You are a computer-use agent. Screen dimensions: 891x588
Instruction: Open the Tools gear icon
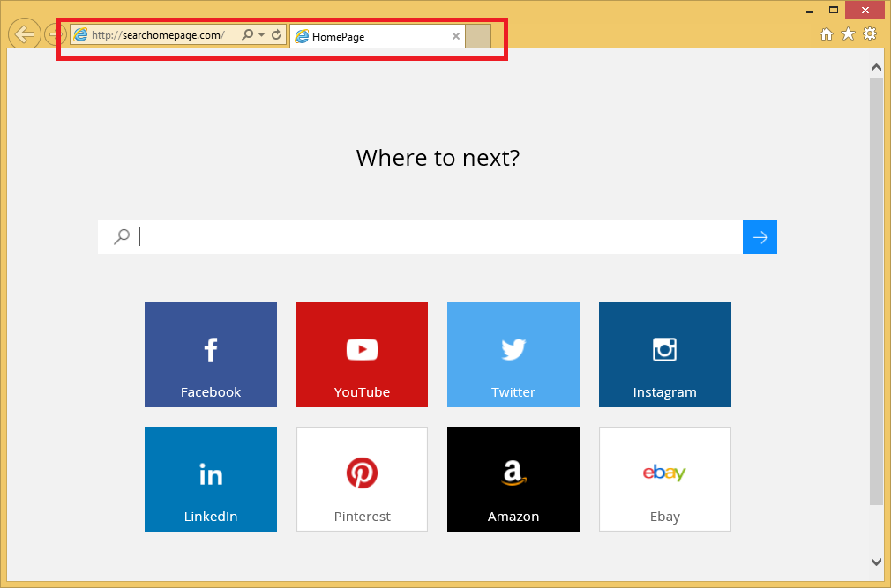[870, 34]
